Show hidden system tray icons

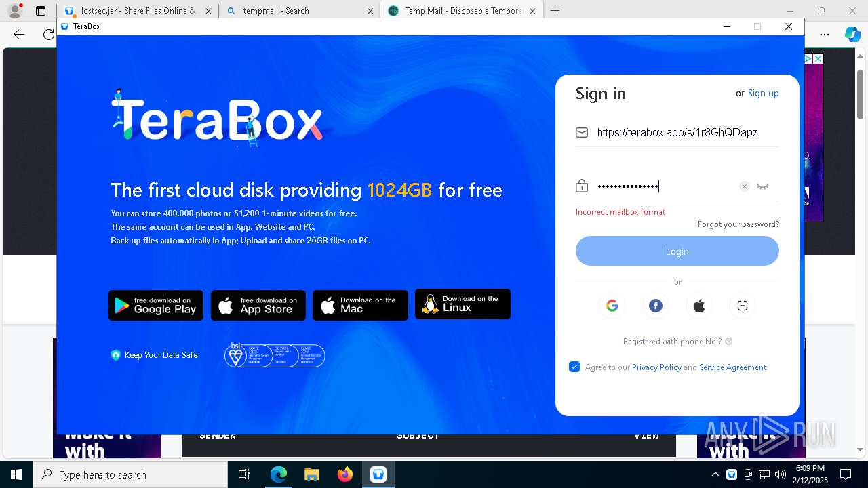pos(715,474)
